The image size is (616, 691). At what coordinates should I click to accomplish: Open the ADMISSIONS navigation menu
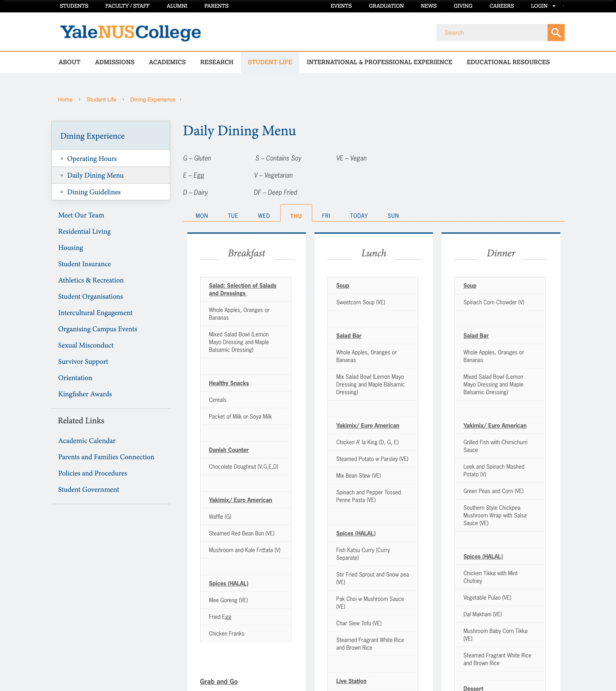pos(114,62)
